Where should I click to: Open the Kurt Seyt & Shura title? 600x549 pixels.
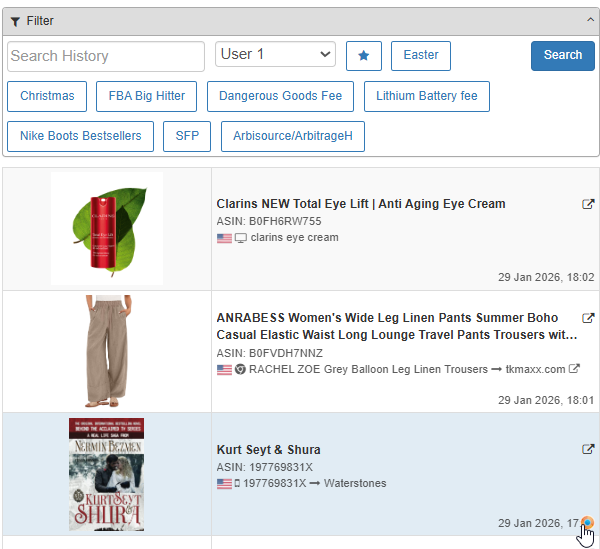[268, 450]
